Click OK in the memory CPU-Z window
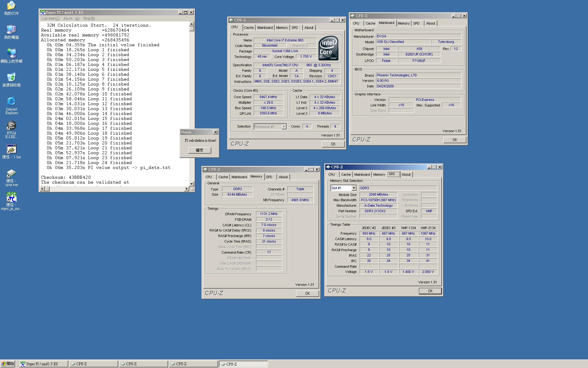This screenshot has width=588, height=368. [307, 293]
